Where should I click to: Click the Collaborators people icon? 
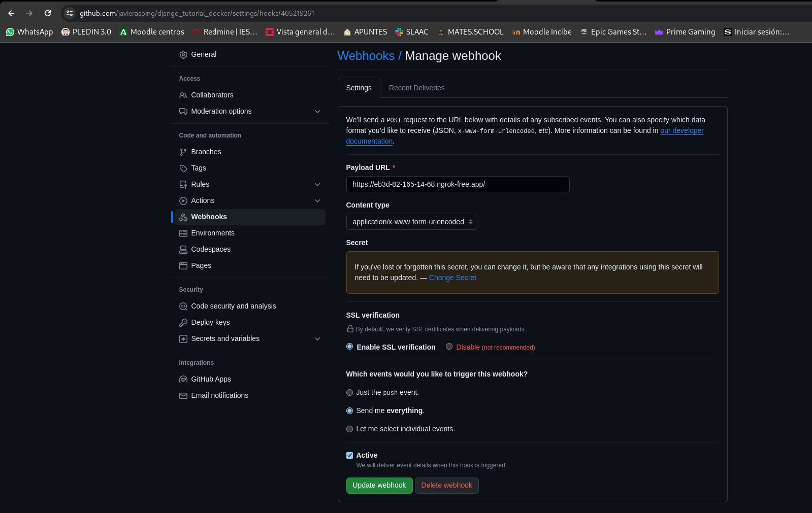(x=183, y=95)
